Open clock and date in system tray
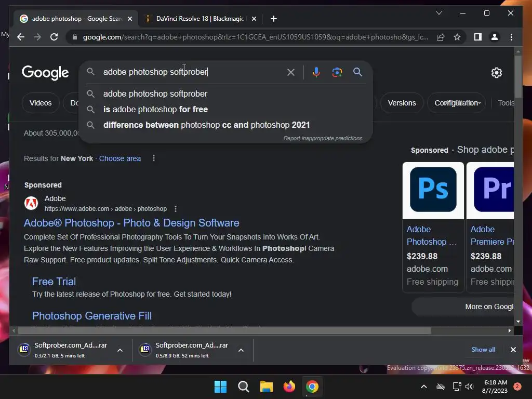Image resolution: width=532 pixels, height=399 pixels. (x=495, y=387)
